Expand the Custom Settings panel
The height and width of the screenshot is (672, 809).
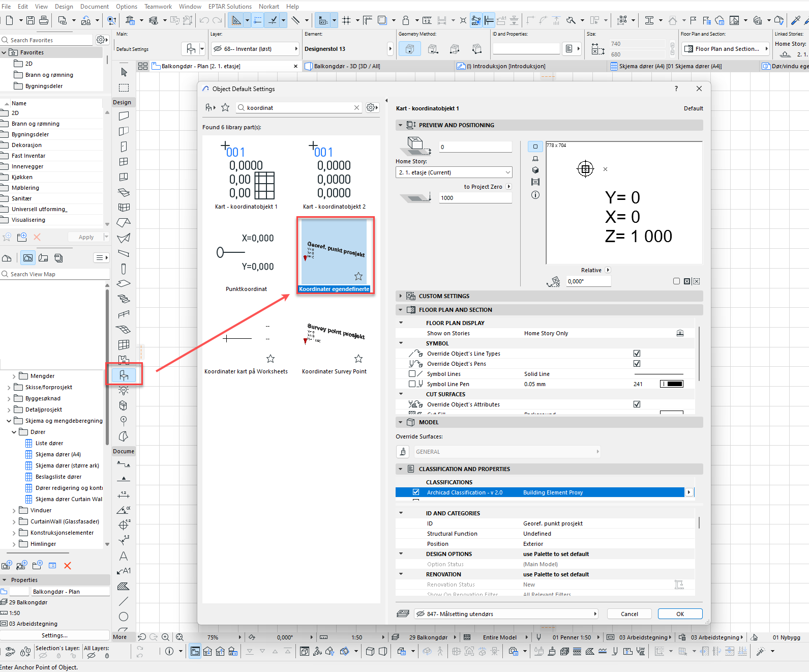[401, 296]
